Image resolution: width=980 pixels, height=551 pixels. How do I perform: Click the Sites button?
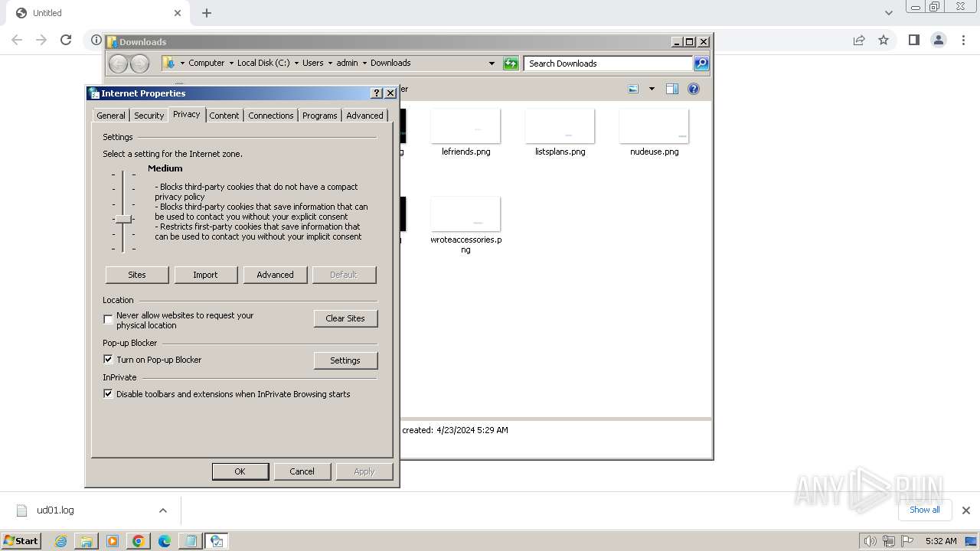point(137,275)
